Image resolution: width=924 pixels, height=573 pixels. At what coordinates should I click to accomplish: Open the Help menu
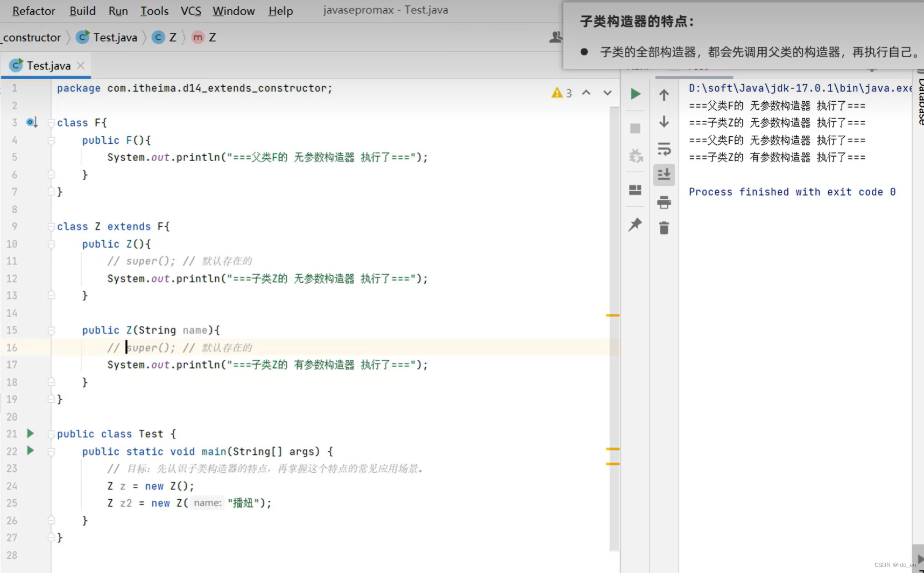280,11
